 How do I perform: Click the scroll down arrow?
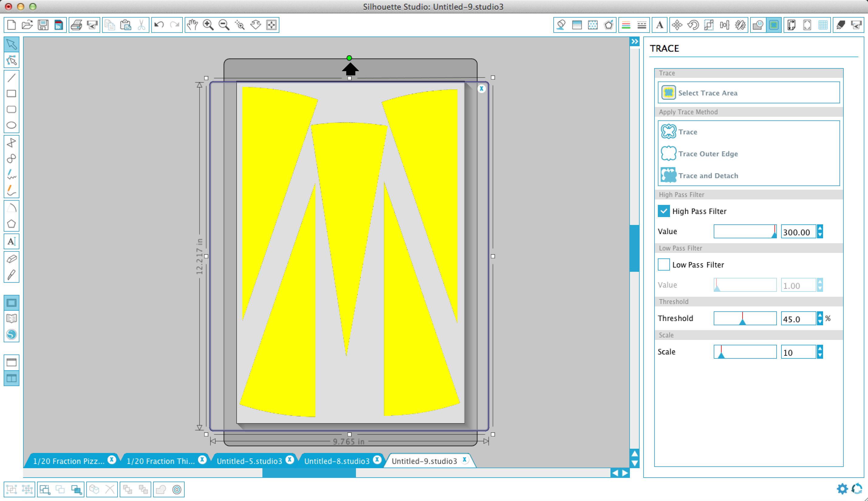[634, 463]
